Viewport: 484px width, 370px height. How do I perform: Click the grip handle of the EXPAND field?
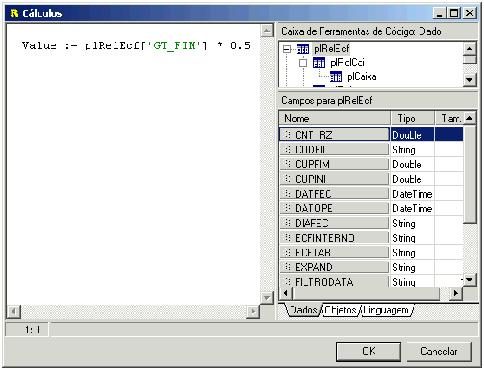[288, 267]
